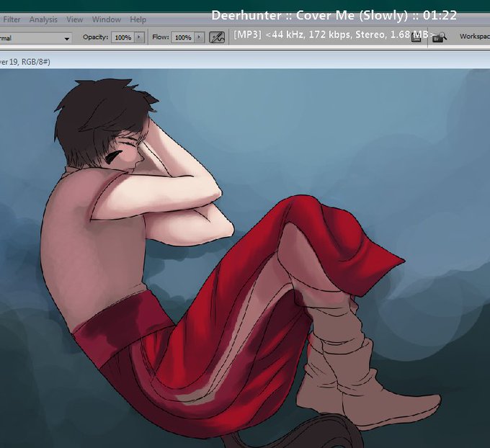Click the Deerhunter song title overlay
This screenshot has height=448, width=490.
(x=334, y=15)
